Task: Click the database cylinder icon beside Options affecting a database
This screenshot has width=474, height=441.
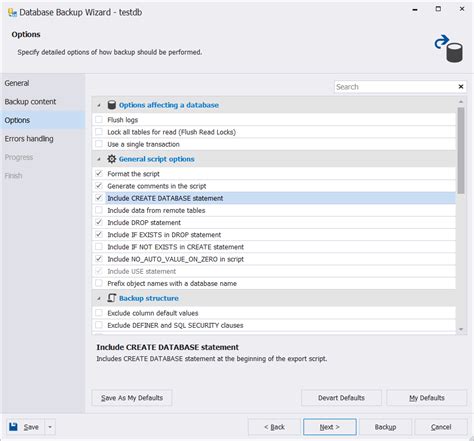Action: pyautogui.click(x=112, y=105)
